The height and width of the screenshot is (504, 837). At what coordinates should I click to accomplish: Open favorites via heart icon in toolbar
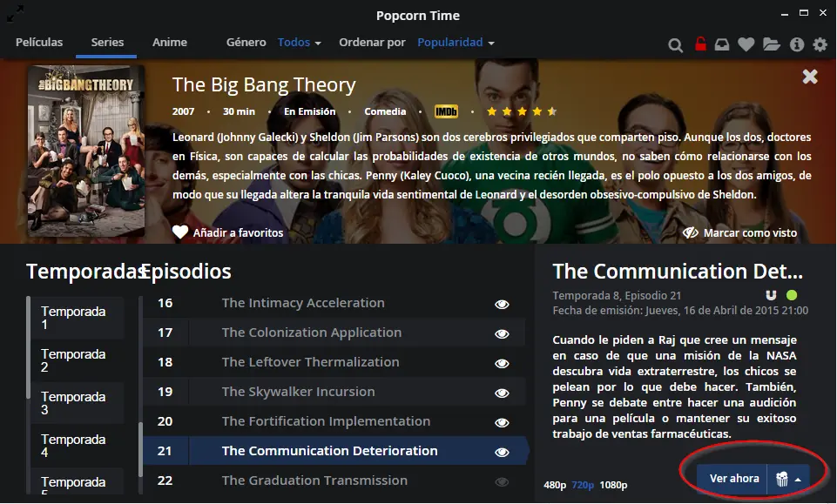tap(746, 44)
